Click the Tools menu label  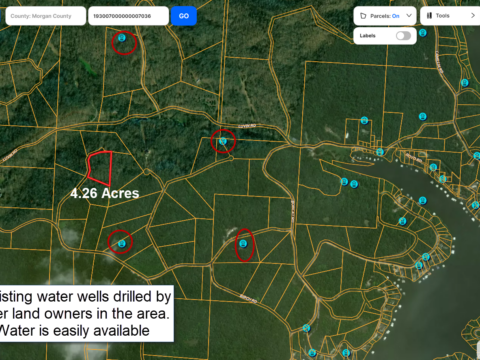[443, 15]
